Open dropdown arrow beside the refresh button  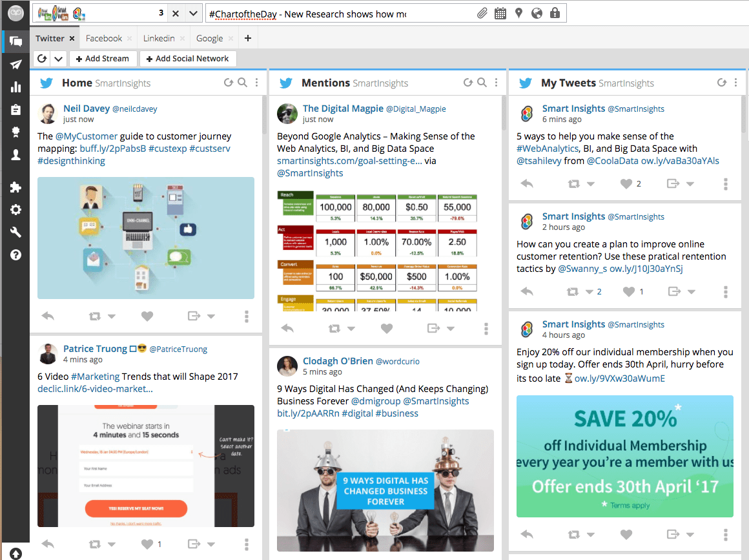point(58,59)
